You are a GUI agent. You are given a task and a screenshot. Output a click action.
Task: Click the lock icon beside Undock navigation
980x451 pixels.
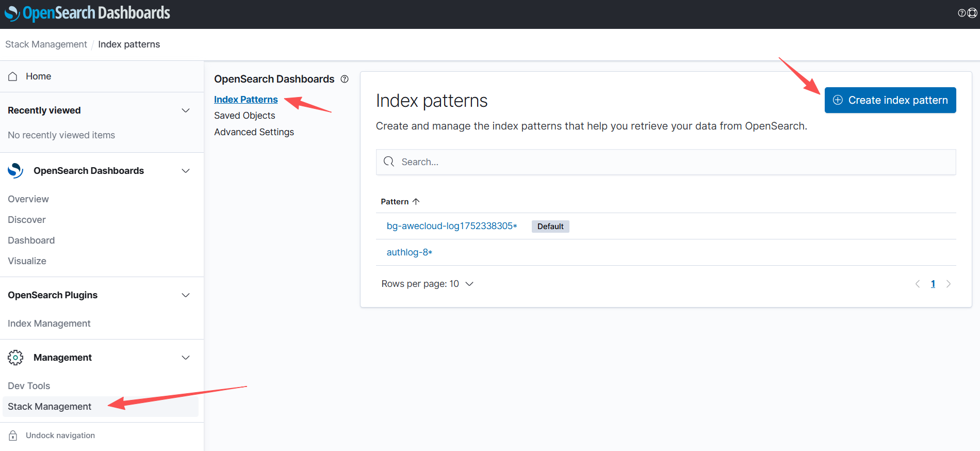coord(13,436)
